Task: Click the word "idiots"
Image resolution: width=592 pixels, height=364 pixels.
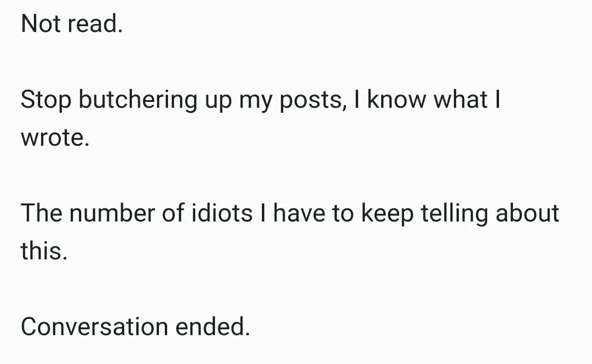Action: [x=222, y=213]
